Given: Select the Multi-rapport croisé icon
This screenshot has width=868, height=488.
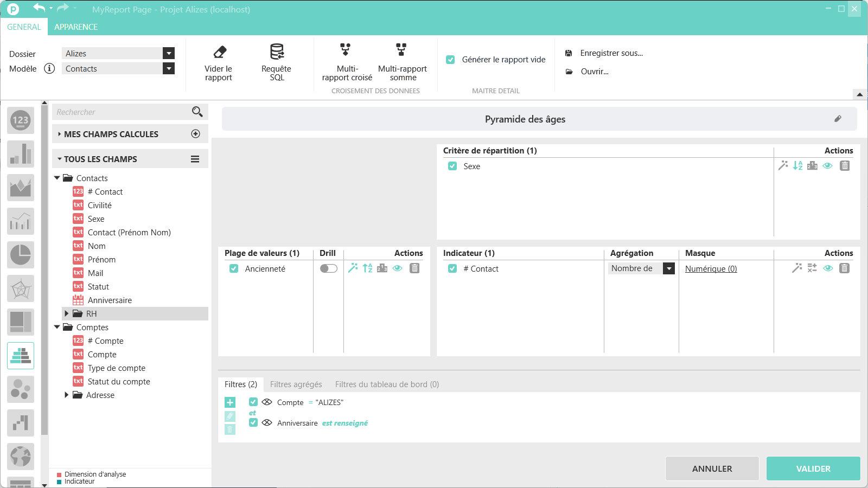Looking at the screenshot, I should coord(345,50).
